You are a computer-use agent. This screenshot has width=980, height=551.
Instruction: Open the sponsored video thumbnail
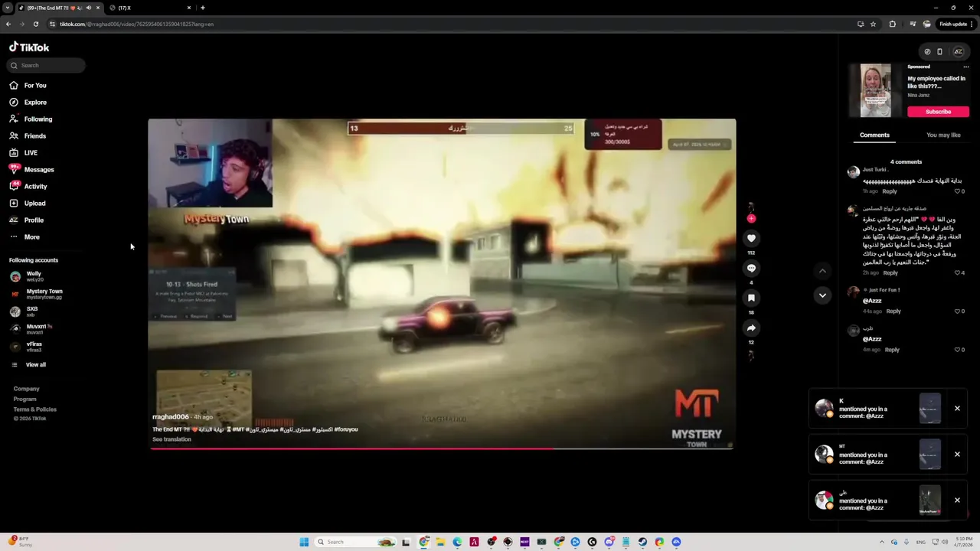coord(875,90)
